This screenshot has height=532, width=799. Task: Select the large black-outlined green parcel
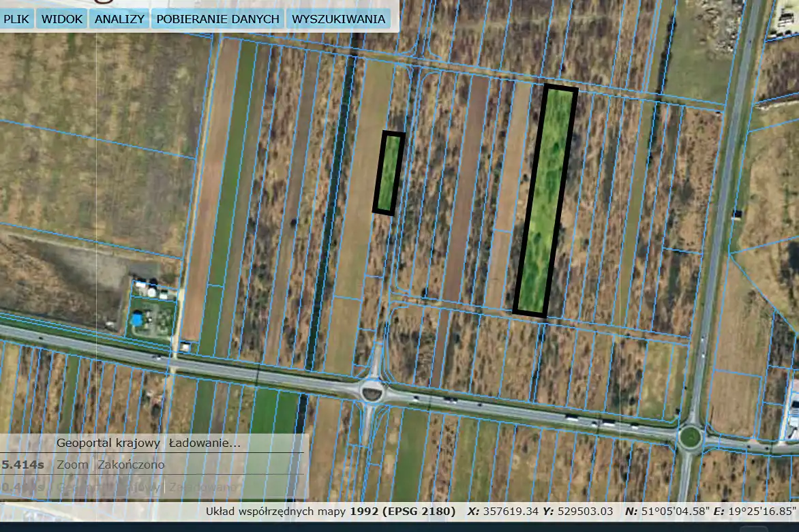[545, 202]
